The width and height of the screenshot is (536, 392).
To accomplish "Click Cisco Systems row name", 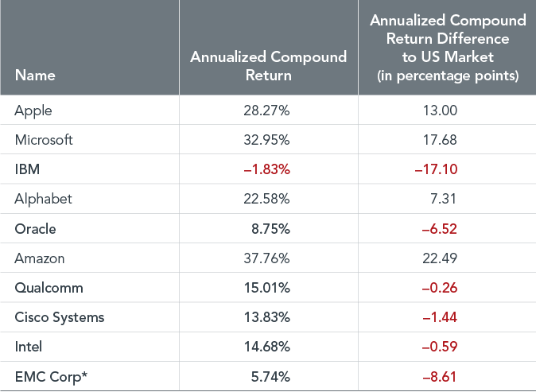I will [60, 317].
